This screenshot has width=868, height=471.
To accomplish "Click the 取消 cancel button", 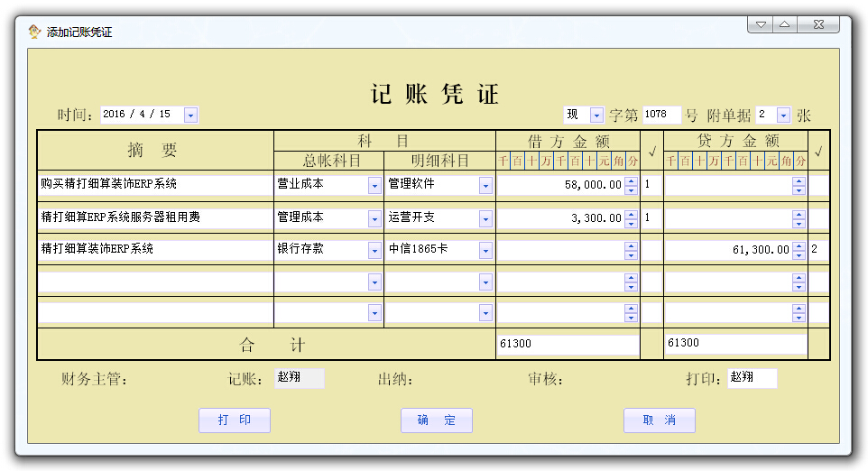I will [x=659, y=420].
